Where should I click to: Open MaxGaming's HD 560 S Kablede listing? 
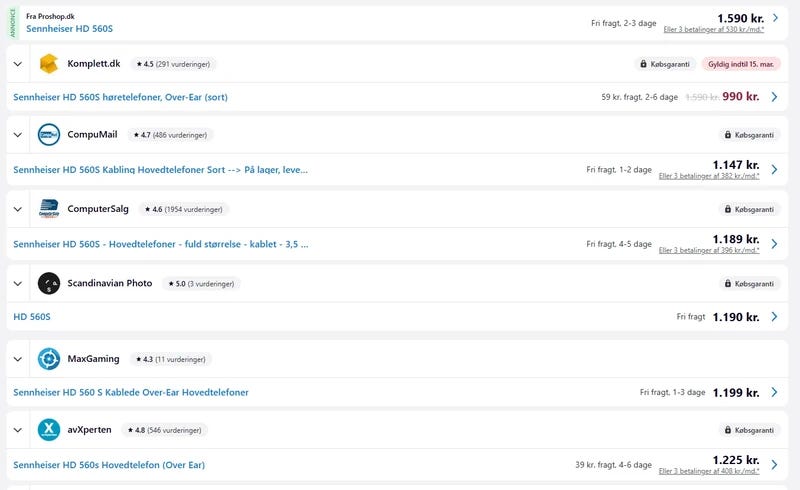click(x=131, y=392)
